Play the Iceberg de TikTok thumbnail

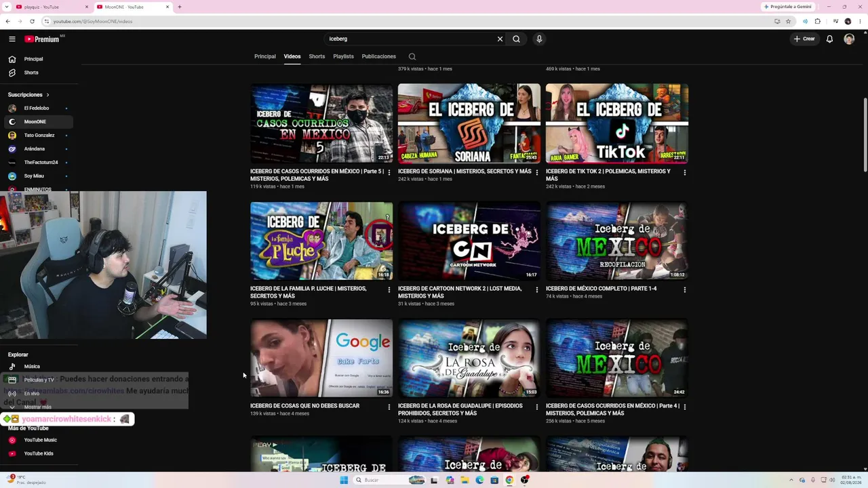pos(617,123)
